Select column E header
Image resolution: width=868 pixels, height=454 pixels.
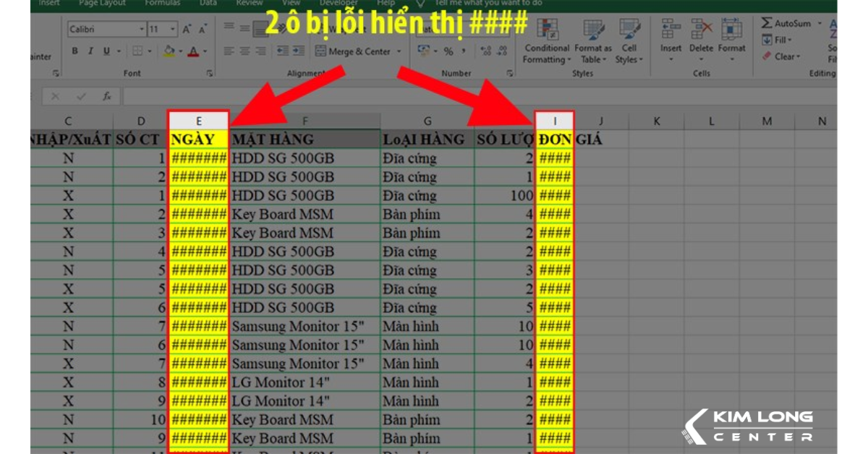[199, 121]
